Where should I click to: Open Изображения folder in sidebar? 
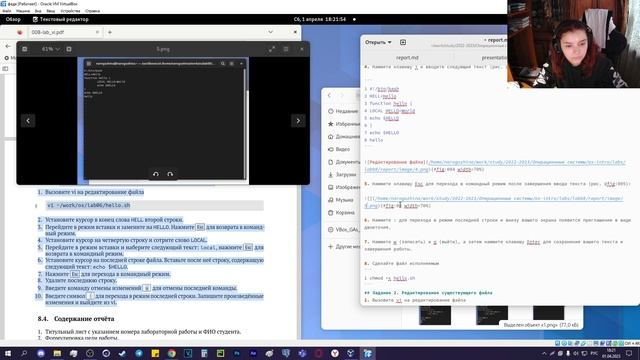point(343,187)
